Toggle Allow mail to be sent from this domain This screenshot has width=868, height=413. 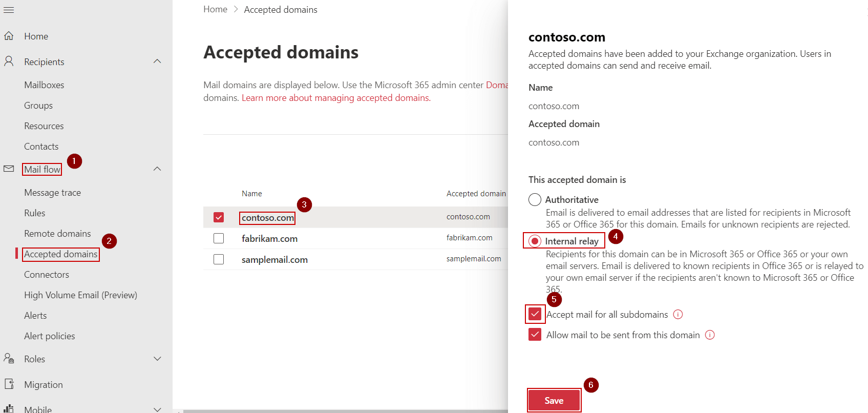535,335
